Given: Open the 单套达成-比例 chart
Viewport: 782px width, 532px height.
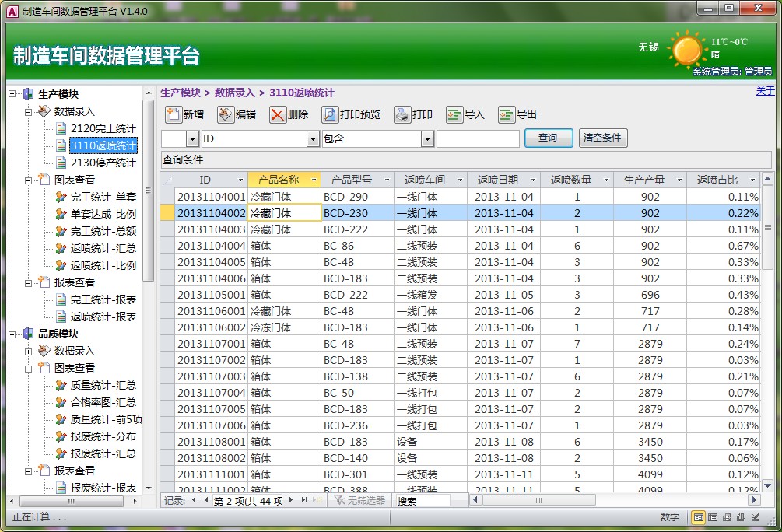Looking at the screenshot, I should [x=103, y=215].
